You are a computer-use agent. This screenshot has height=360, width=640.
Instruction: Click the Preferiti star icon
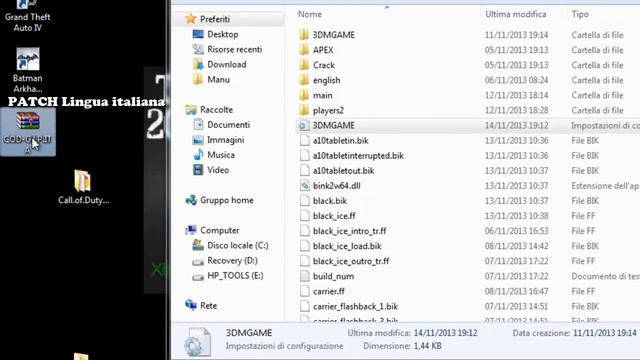click(190, 19)
